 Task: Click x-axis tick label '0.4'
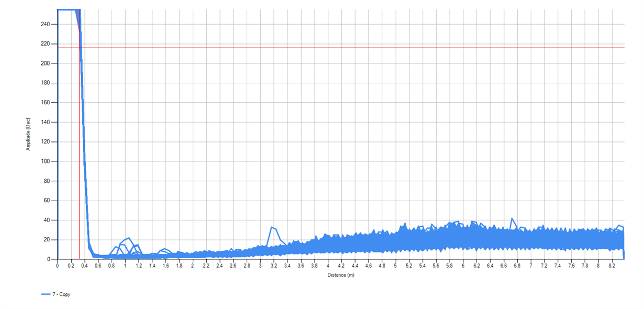84,266
